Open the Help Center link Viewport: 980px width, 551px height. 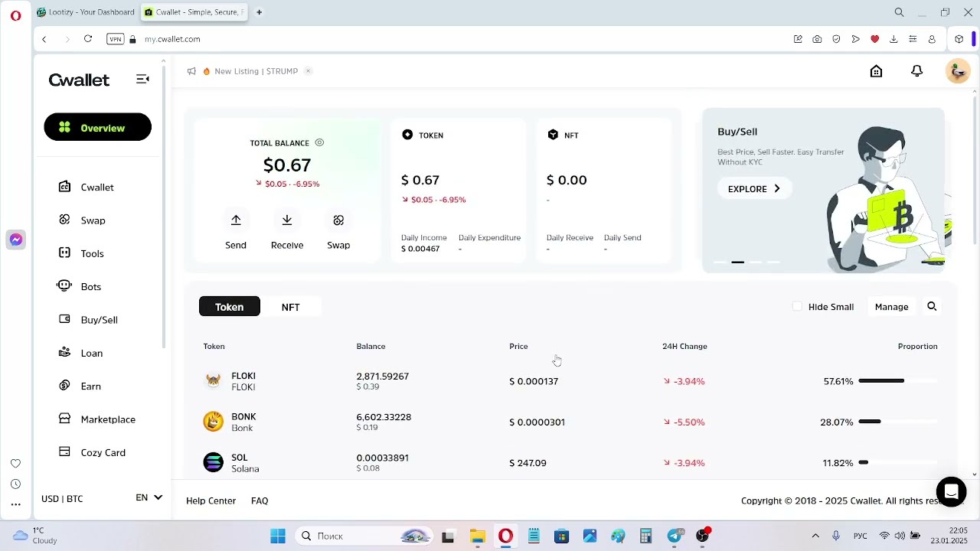(211, 500)
